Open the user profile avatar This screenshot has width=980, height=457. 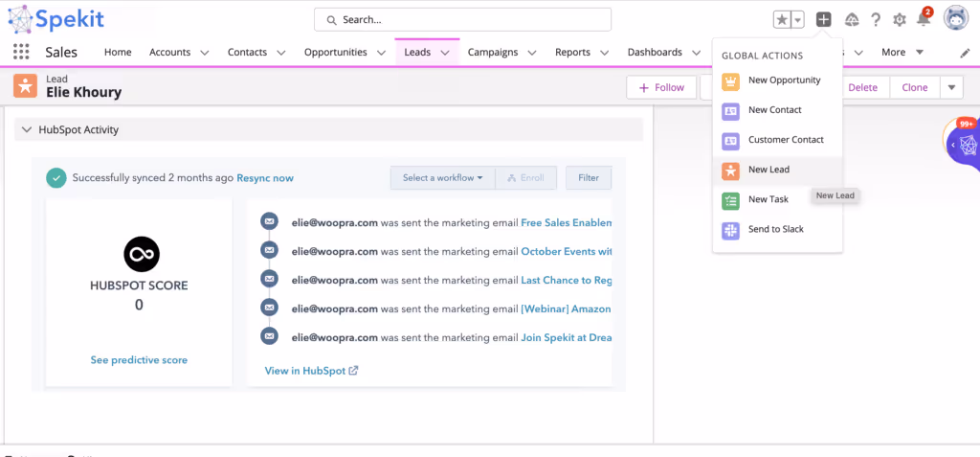(956, 19)
